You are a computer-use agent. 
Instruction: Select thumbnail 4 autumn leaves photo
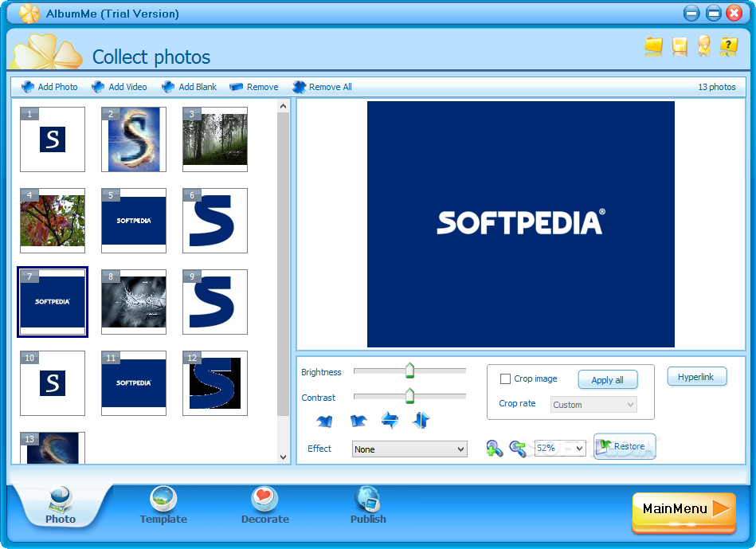coord(53,221)
